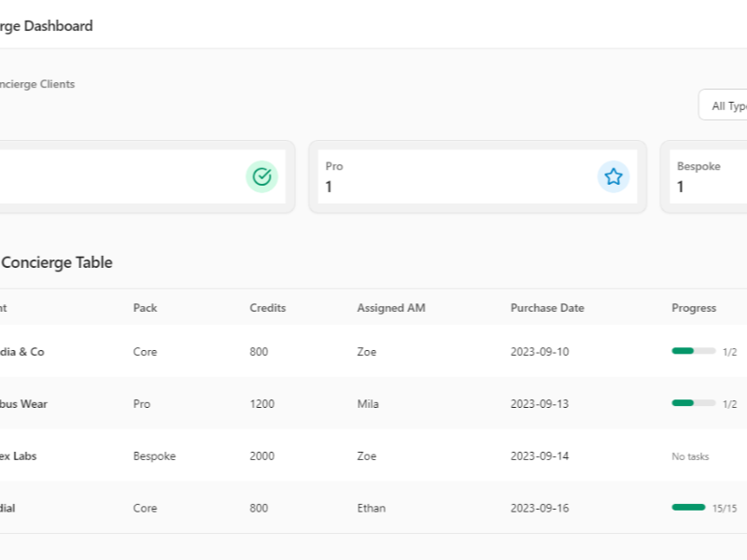The image size is (747, 560).
Task: Select the Bespoke summary card
Action: click(704, 176)
